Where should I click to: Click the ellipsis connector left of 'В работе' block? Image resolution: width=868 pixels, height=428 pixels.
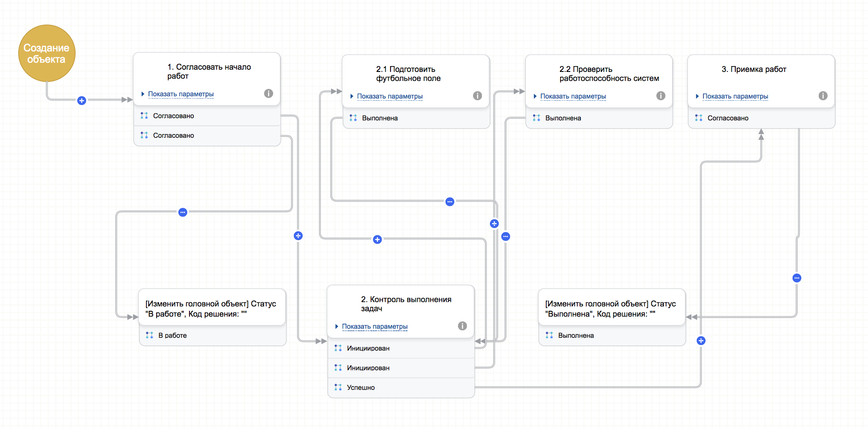point(183,212)
